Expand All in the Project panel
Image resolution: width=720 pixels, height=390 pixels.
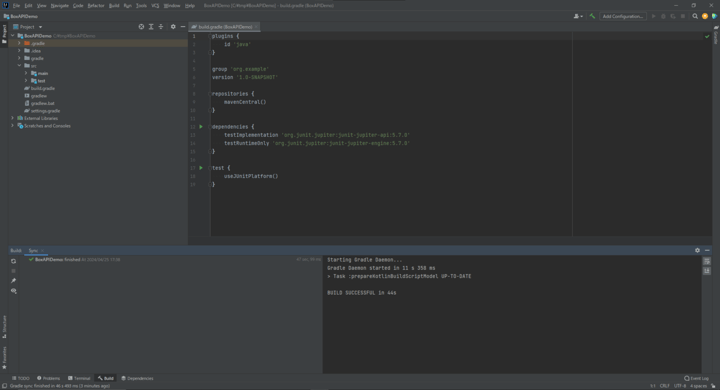151,27
